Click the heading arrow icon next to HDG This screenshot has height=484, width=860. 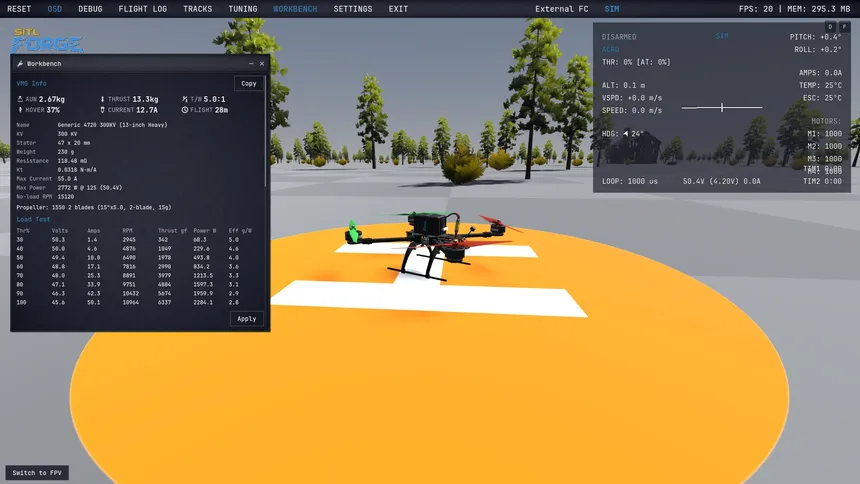[625, 133]
